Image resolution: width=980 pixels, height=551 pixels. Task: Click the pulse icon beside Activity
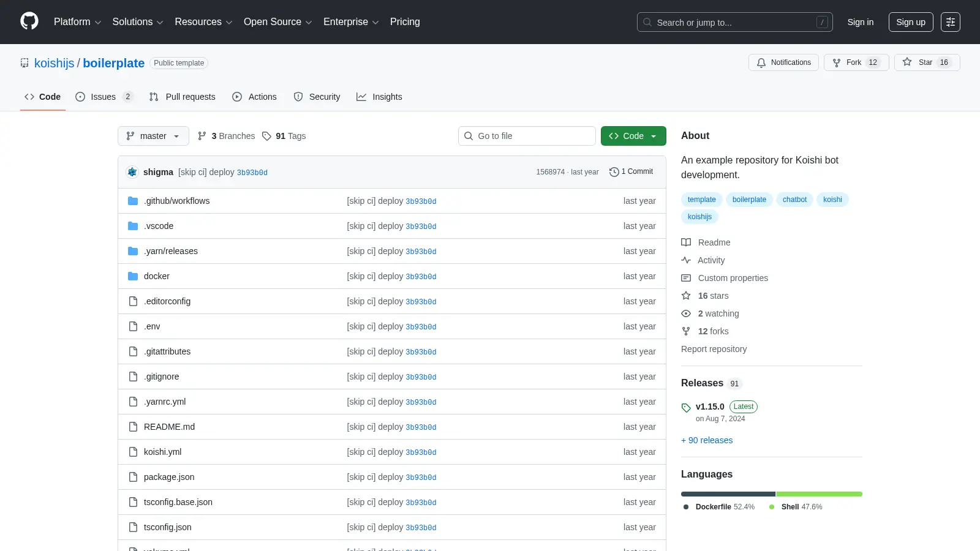(x=686, y=260)
